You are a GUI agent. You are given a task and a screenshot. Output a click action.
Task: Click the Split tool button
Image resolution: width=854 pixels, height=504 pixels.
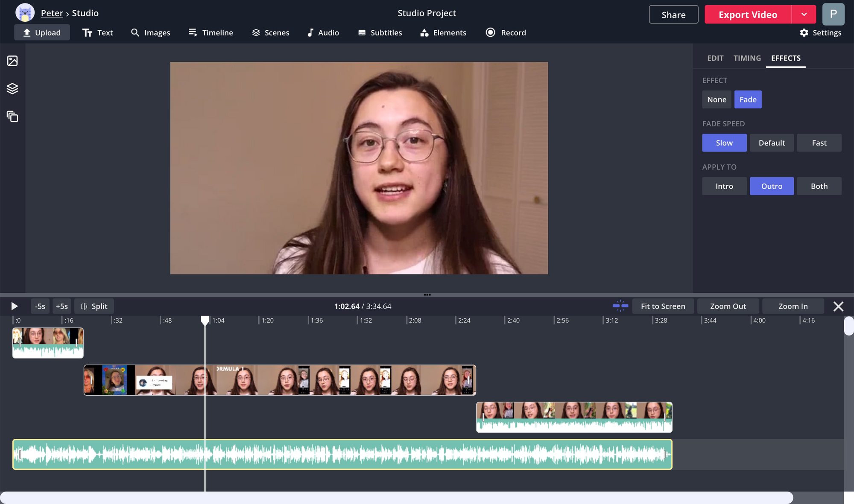tap(94, 306)
